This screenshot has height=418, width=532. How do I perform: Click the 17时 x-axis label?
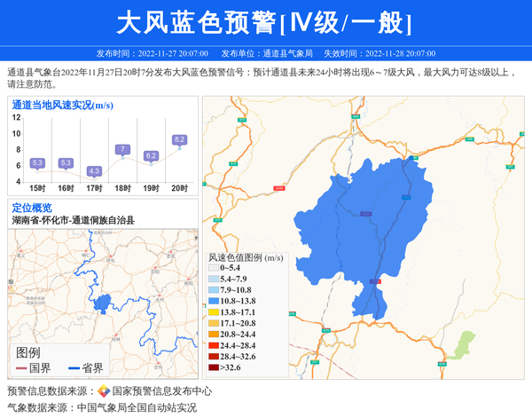tap(94, 188)
